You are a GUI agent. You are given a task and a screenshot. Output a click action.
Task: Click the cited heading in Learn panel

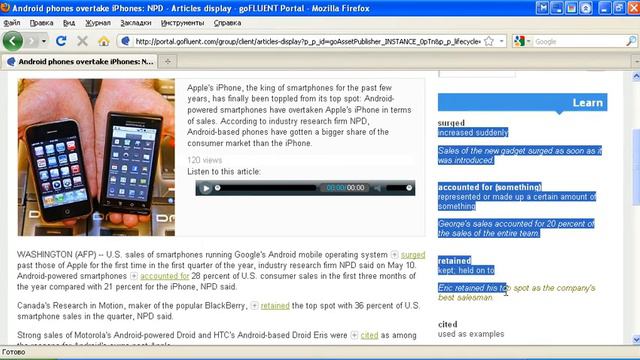pyautogui.click(x=447, y=324)
